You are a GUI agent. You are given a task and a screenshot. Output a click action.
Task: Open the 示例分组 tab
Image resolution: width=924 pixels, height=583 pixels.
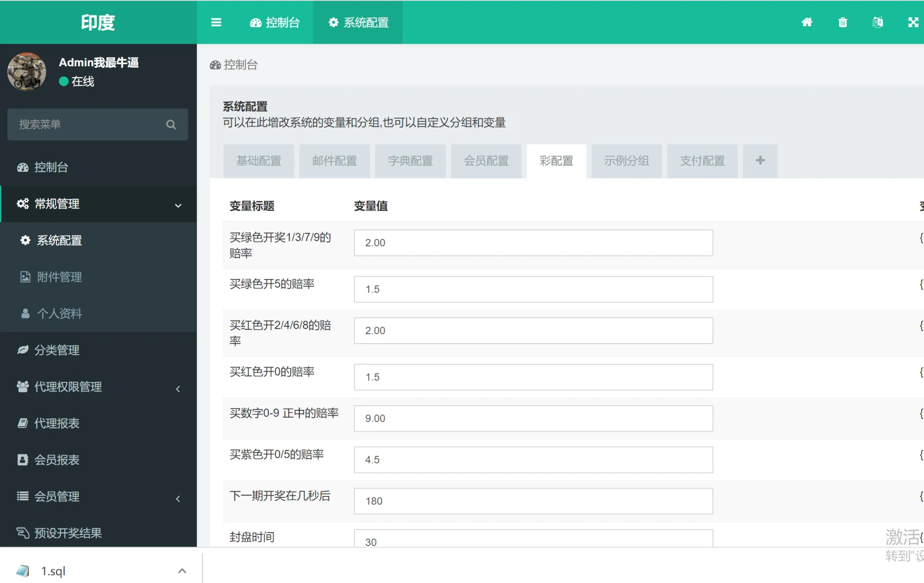627,161
